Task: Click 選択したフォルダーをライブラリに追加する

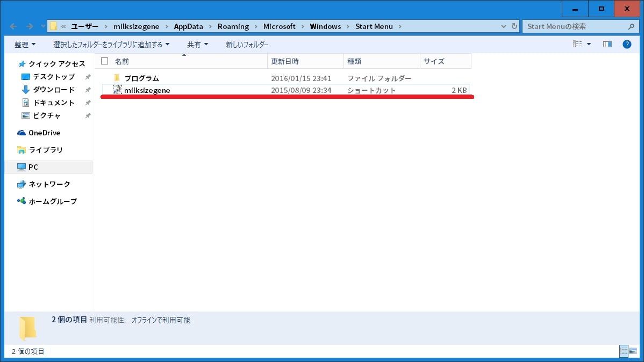Action: click(111, 45)
